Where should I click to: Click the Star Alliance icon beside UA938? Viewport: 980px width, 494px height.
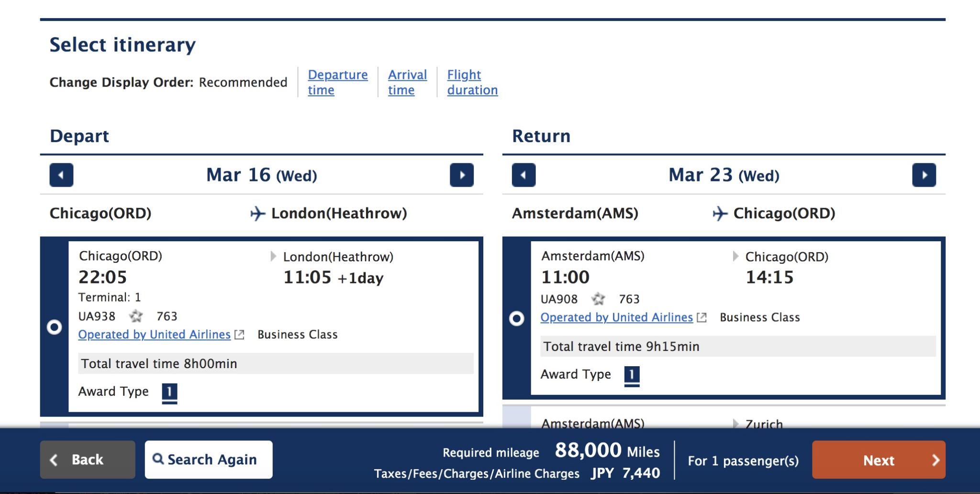pos(135,316)
